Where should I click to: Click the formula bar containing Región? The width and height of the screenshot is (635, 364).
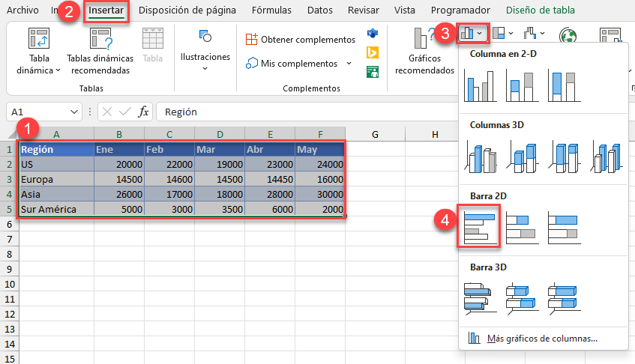(x=307, y=112)
